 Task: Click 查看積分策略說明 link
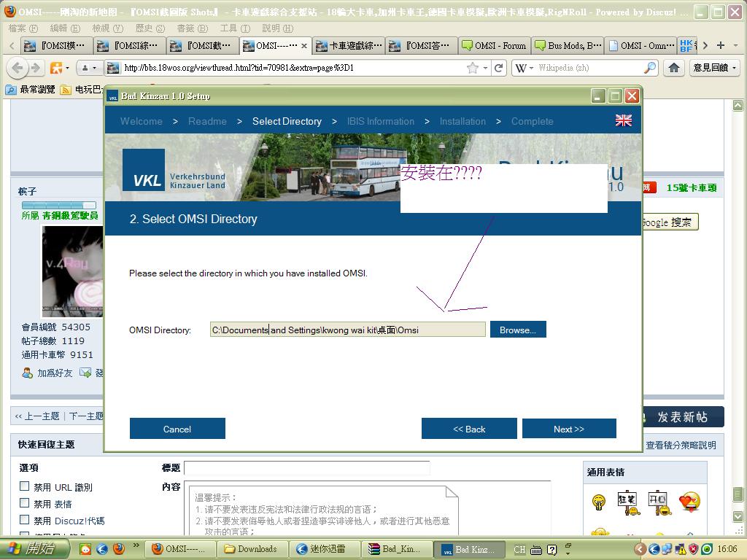(681, 445)
